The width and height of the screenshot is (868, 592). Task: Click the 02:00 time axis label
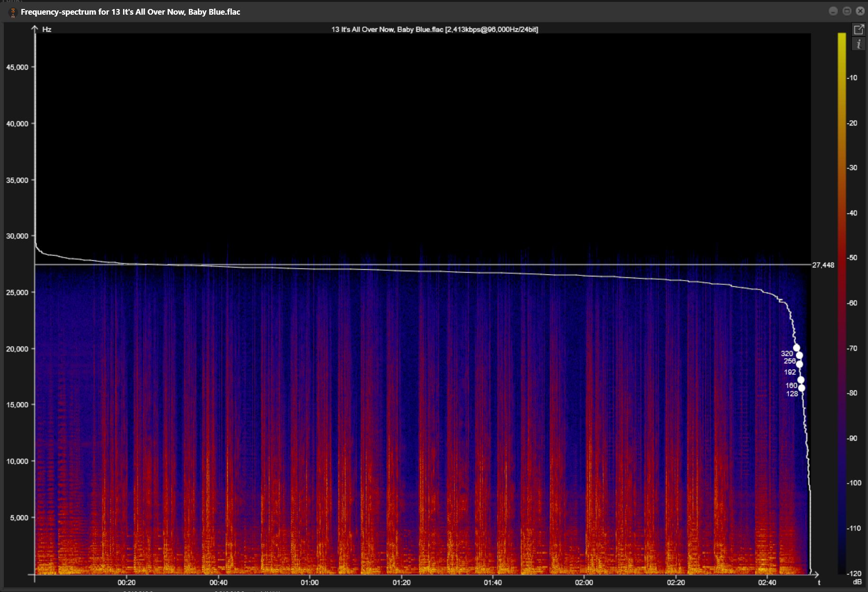click(x=584, y=583)
